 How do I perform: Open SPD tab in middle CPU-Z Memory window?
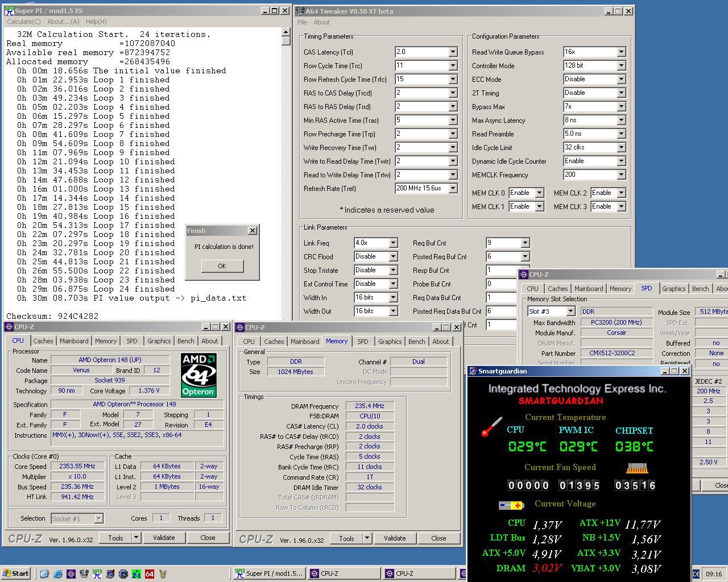click(x=362, y=342)
